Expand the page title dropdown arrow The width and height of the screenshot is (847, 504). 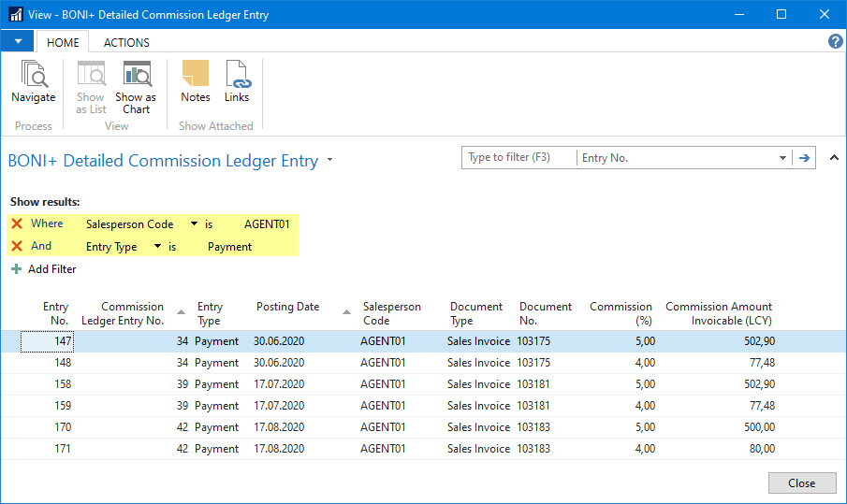[330, 160]
